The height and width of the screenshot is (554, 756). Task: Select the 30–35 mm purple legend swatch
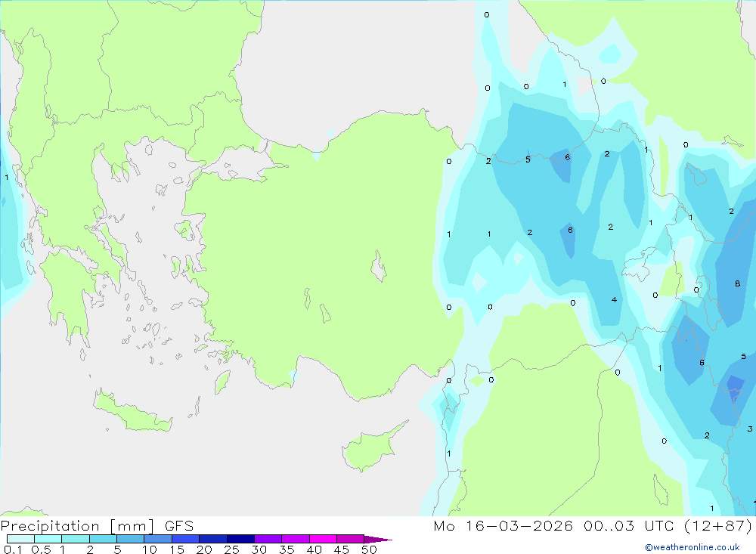click(x=268, y=539)
